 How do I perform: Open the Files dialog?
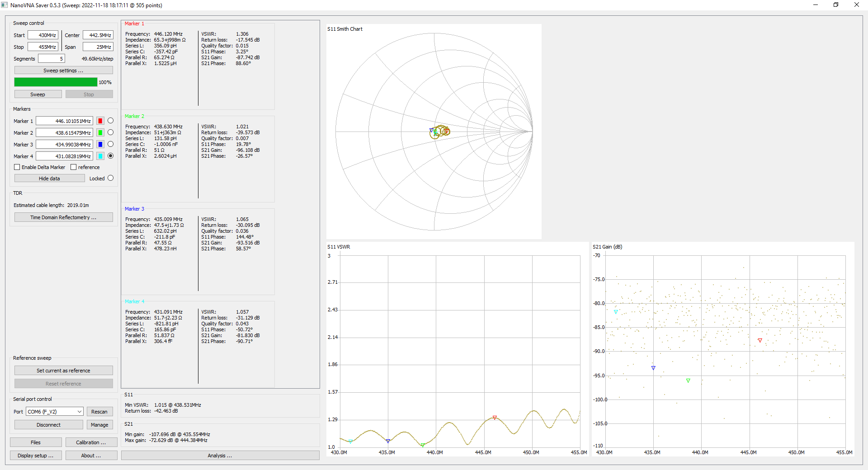click(x=36, y=442)
